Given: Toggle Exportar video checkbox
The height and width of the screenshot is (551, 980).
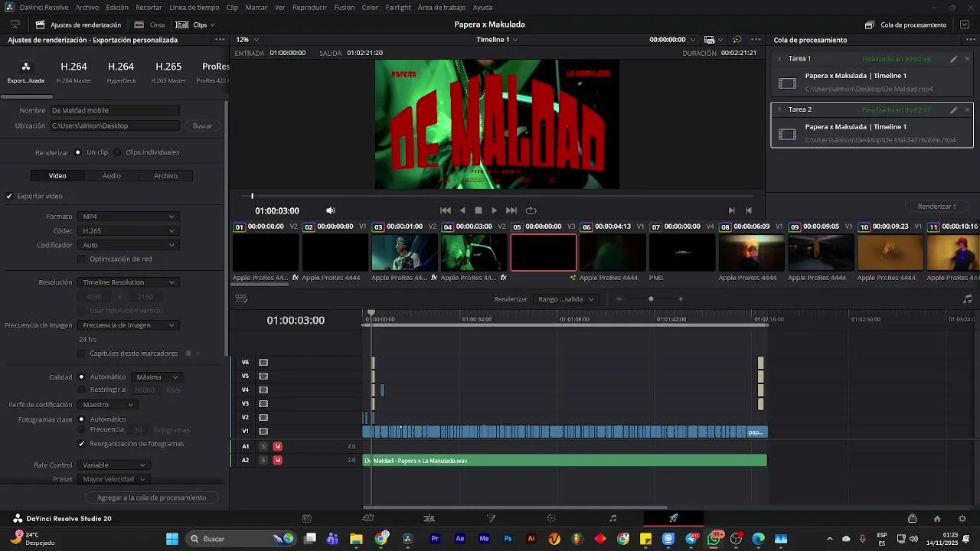Looking at the screenshot, I should pos(9,196).
